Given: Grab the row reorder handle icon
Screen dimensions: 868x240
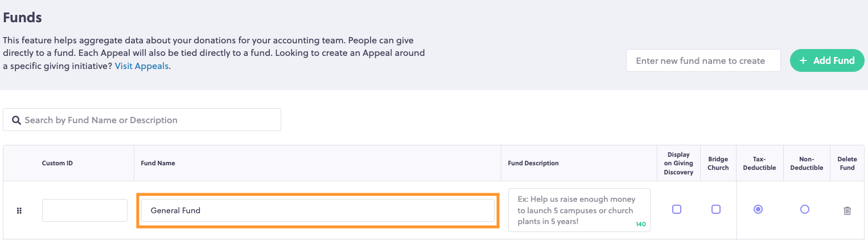Looking at the screenshot, I should (x=19, y=210).
